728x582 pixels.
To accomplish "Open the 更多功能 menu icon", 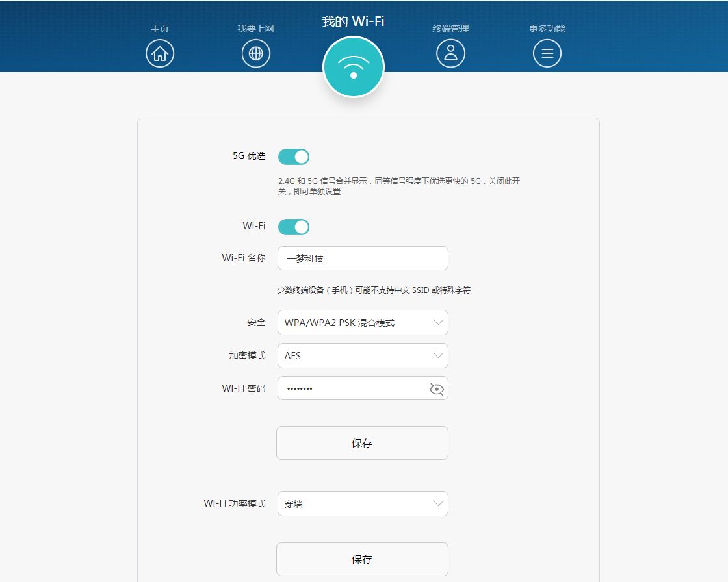I will tap(547, 53).
